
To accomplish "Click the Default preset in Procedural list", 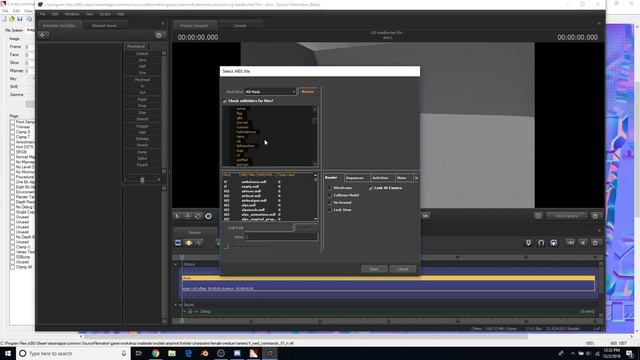I will click(142, 53).
